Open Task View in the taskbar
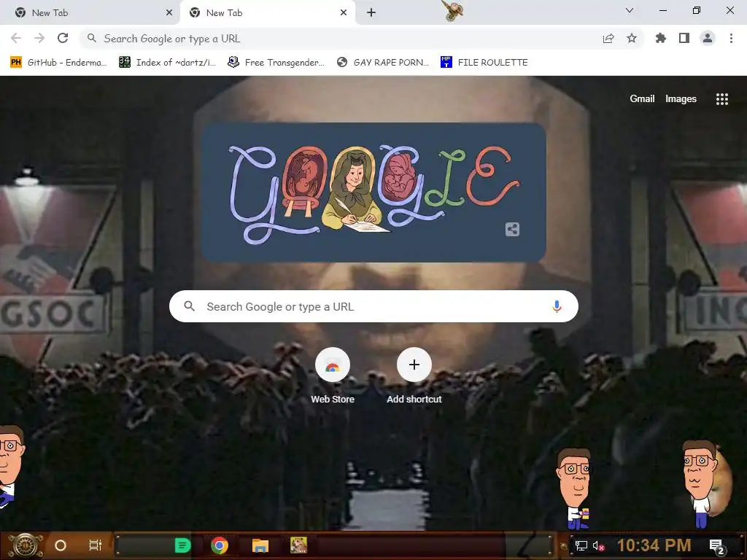The image size is (747, 560). 96,545
